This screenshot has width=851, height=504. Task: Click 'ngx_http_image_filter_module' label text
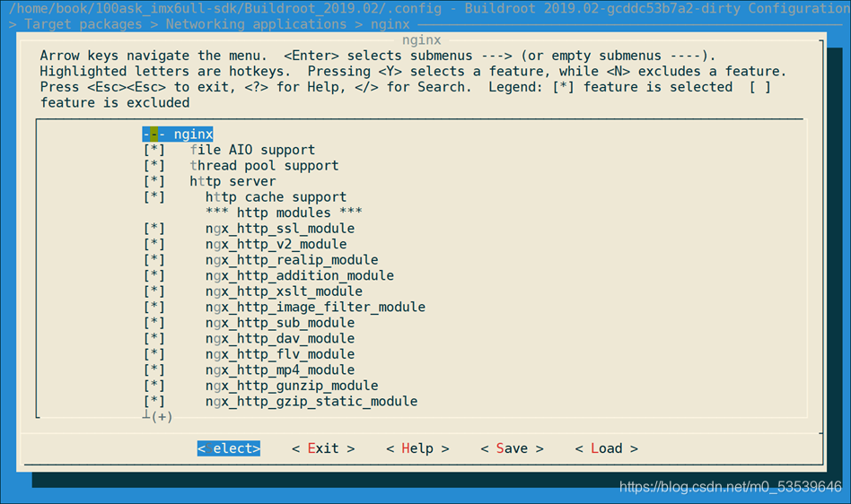pos(315,307)
